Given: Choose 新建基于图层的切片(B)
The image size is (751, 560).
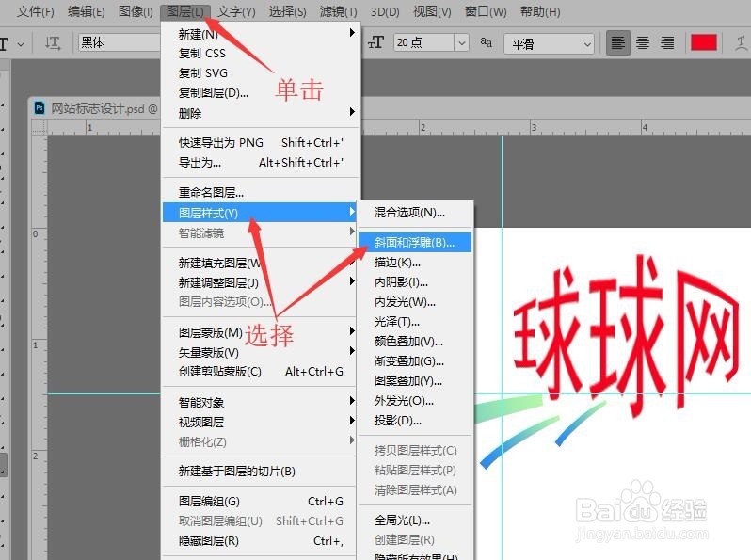Looking at the screenshot, I should click(261, 471).
